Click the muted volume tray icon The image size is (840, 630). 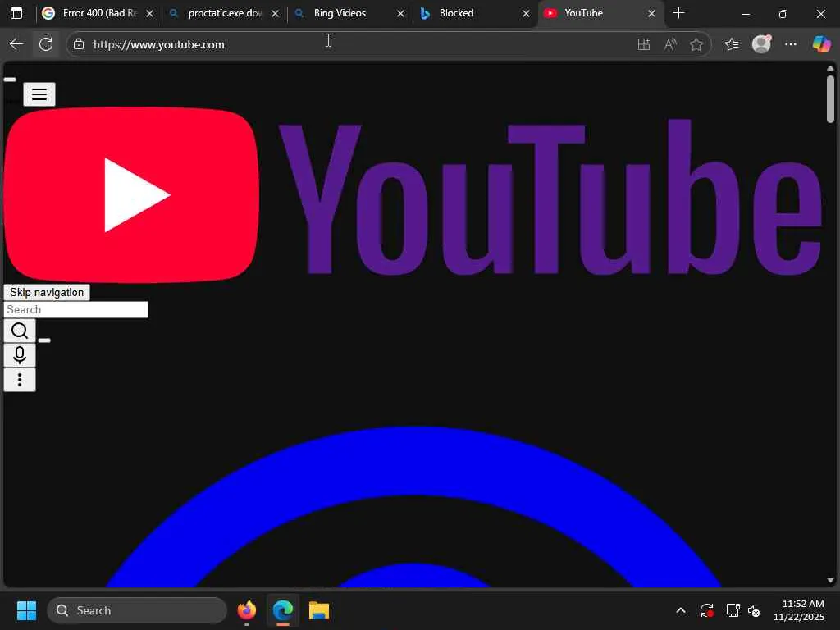[755, 610]
